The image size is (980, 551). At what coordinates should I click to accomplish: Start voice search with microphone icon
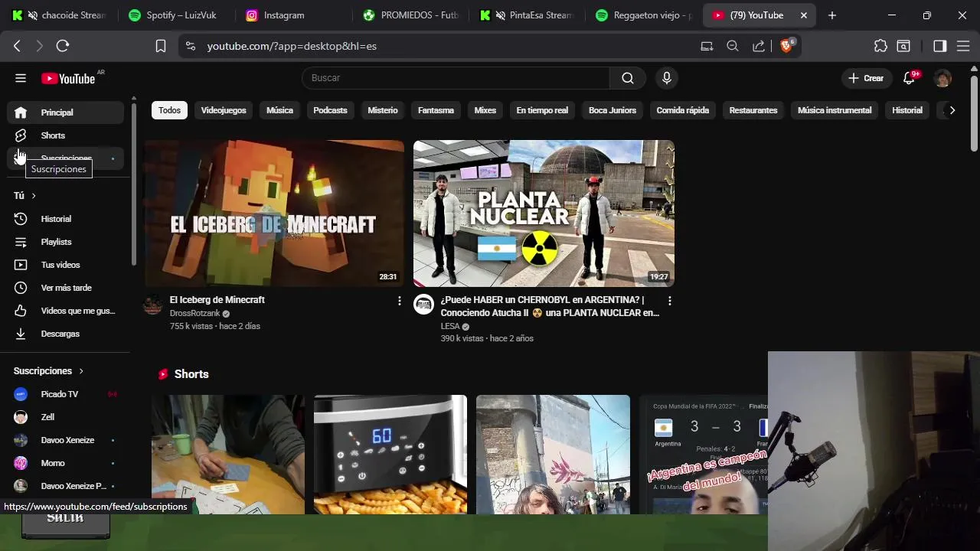click(666, 78)
